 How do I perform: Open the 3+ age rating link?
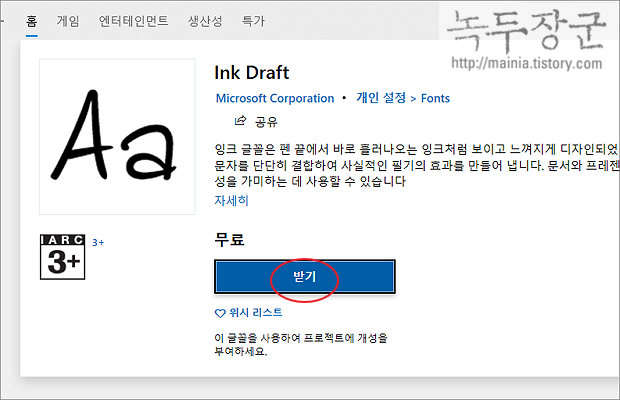(x=98, y=243)
